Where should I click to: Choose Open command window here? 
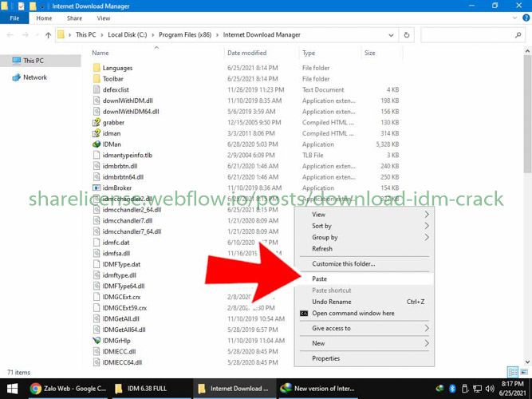click(364, 313)
